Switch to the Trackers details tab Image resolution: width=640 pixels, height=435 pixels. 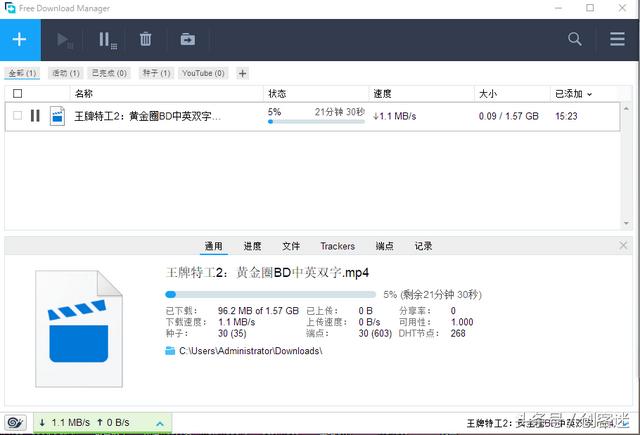click(x=338, y=246)
